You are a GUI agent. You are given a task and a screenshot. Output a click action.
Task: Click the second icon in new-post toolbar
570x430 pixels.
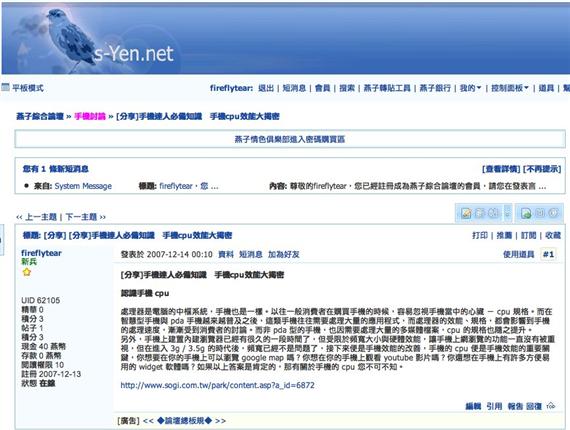click(x=480, y=213)
